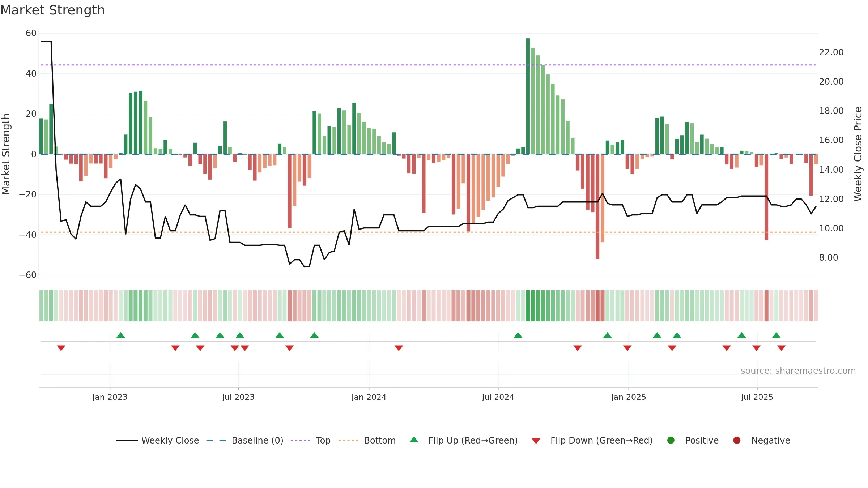The image size is (868, 488).
Task: Click the 'Jul 2023' x-axis label
Action: (x=238, y=397)
